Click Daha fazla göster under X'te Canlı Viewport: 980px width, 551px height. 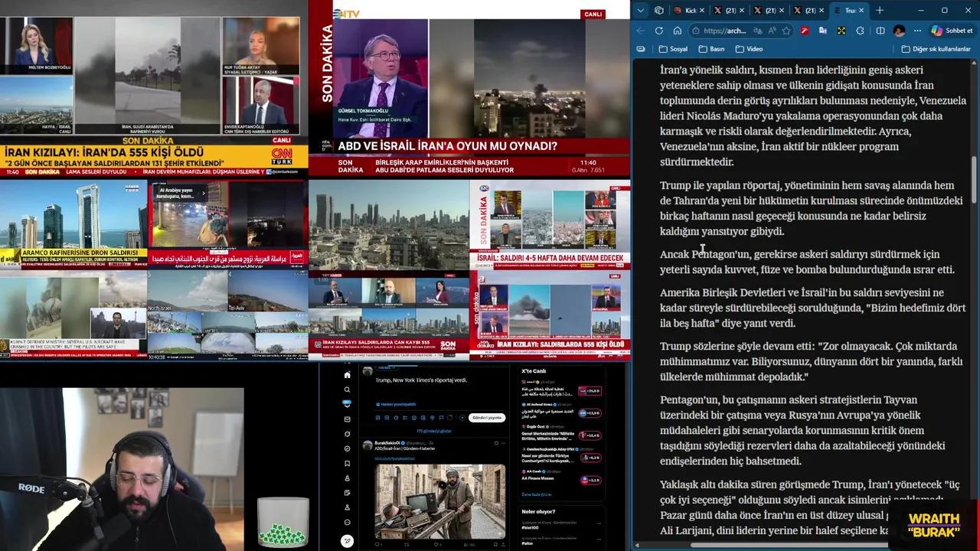pyautogui.click(x=537, y=494)
